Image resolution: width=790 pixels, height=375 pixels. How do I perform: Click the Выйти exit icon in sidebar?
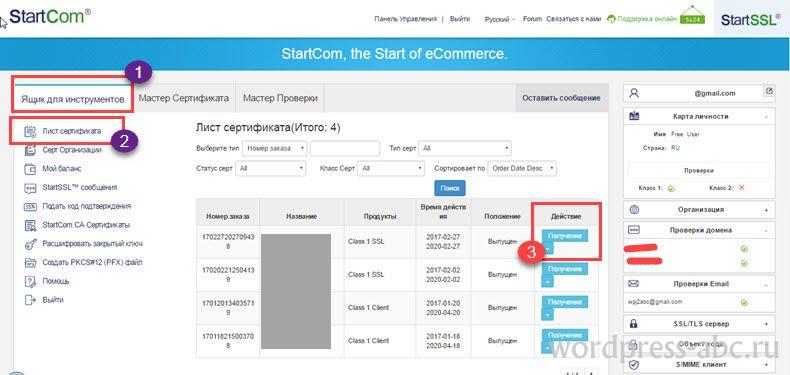(30, 300)
